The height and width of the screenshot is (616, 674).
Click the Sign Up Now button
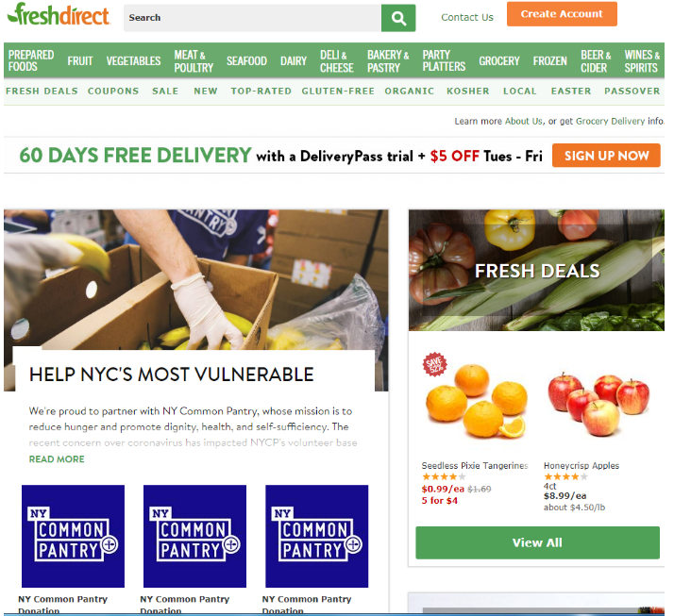pos(606,156)
